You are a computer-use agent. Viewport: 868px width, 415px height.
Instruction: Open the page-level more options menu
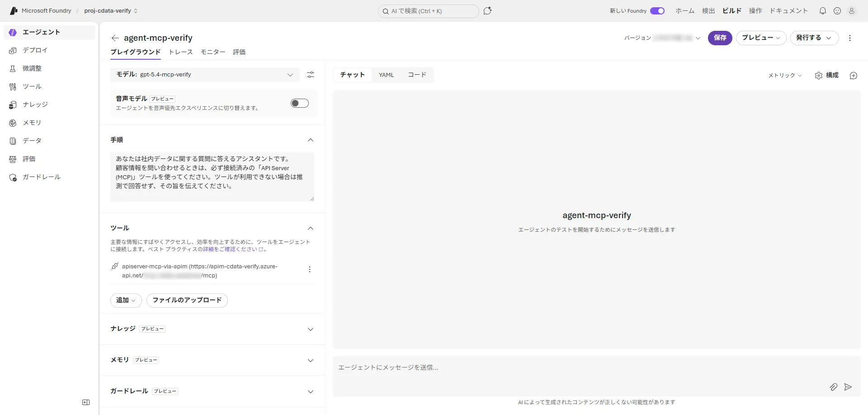(850, 38)
